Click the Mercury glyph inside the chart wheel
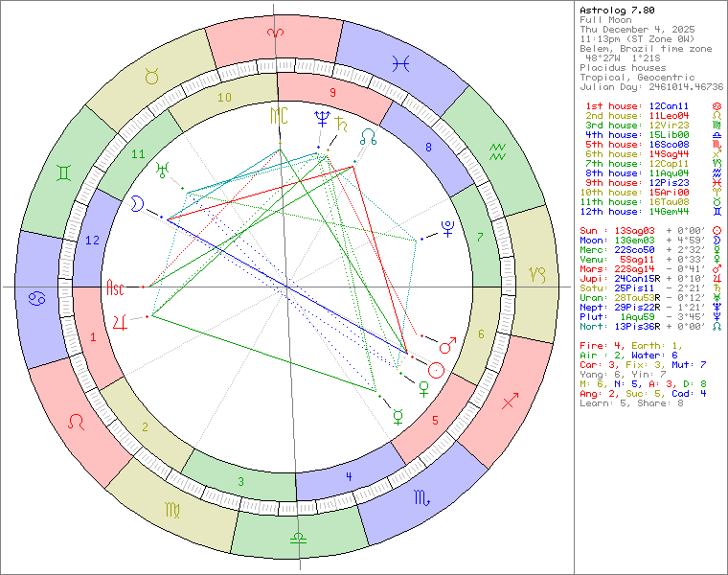The height and width of the screenshot is (575, 728). coord(398,416)
